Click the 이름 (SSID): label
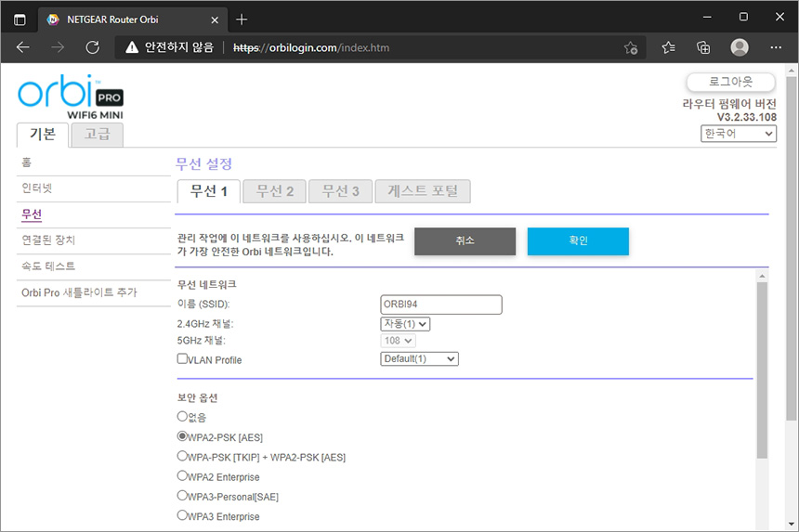Viewport: 799px width, 532px height. click(203, 305)
